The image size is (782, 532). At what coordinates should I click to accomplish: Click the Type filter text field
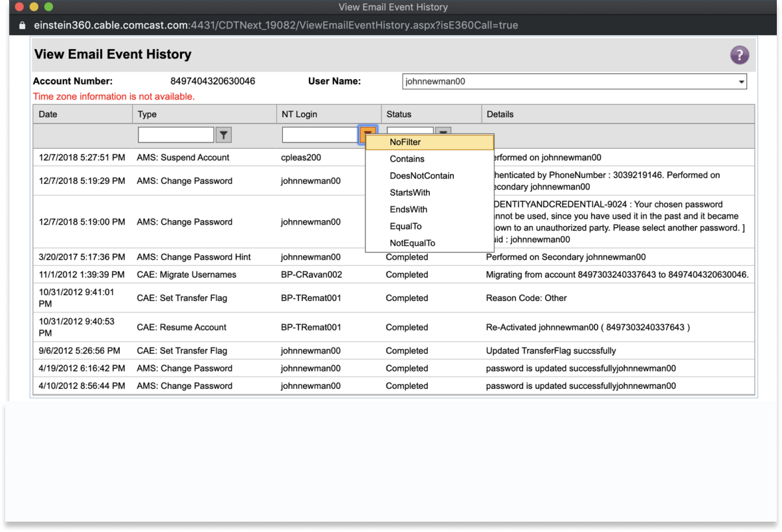coord(175,135)
